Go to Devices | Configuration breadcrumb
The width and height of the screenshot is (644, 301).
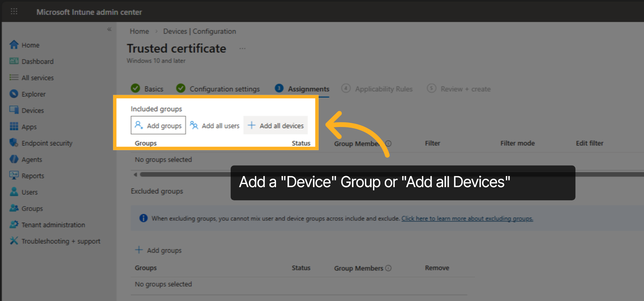coord(200,31)
